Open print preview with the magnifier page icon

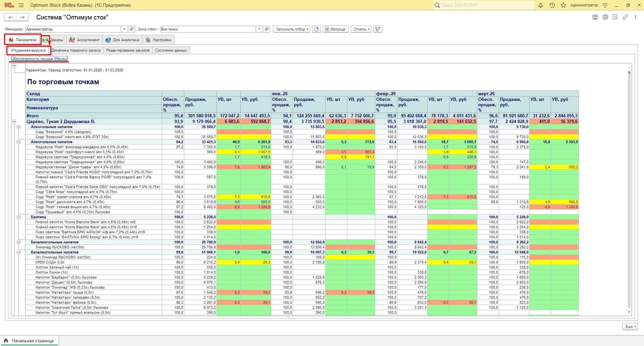[615, 17]
